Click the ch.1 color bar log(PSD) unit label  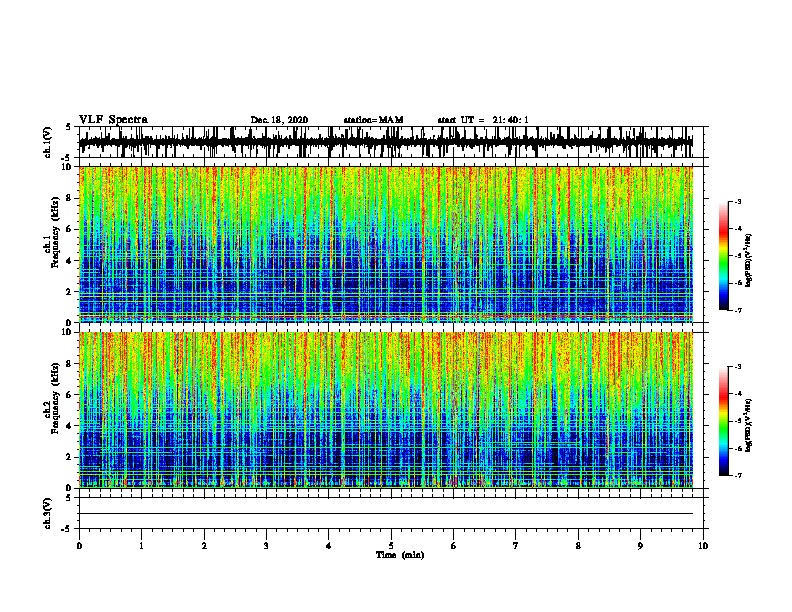click(748, 260)
